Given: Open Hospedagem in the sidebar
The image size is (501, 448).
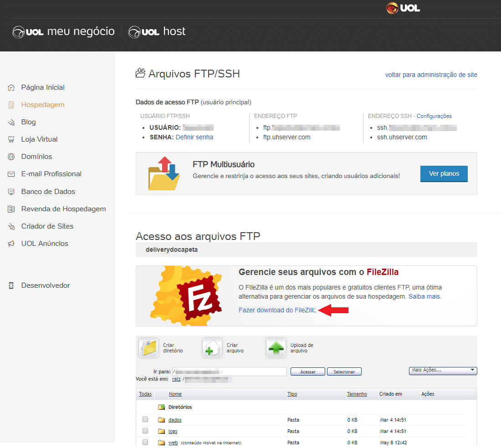Looking at the screenshot, I should coord(43,105).
